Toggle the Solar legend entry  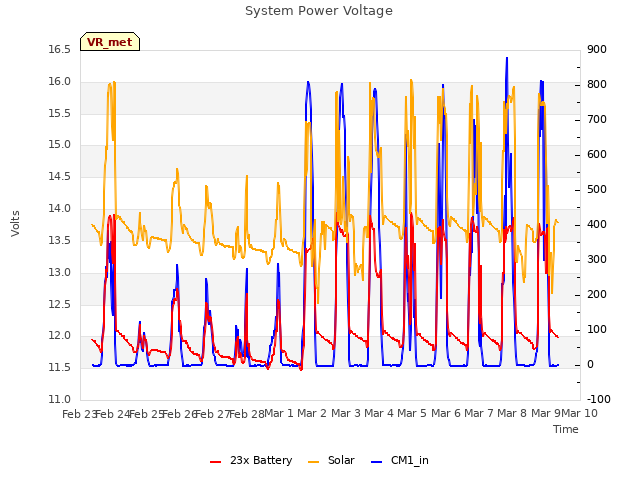331,460
